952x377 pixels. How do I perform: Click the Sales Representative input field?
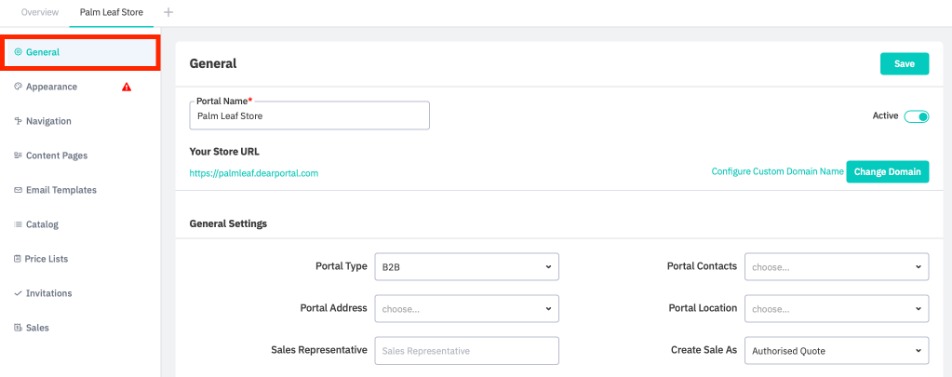point(467,351)
